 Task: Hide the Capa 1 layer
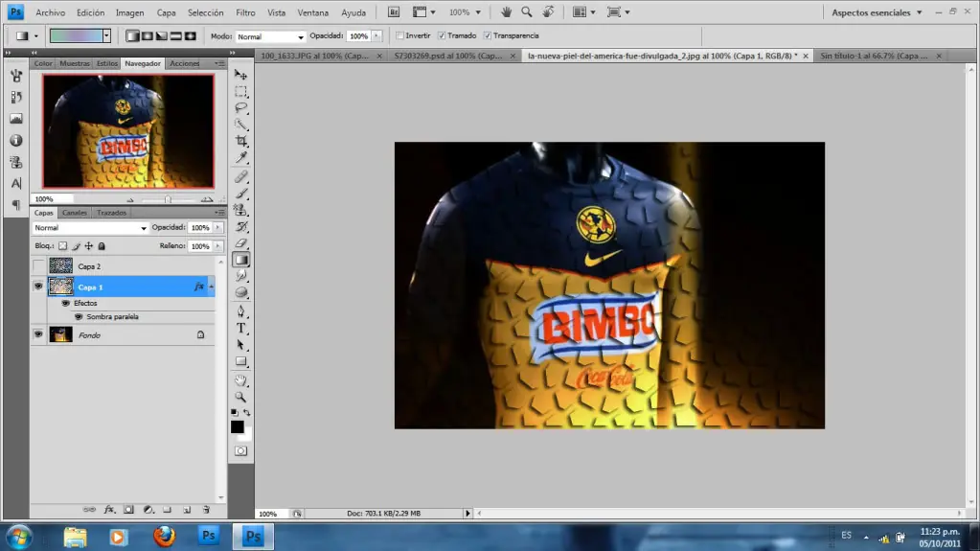[38, 287]
